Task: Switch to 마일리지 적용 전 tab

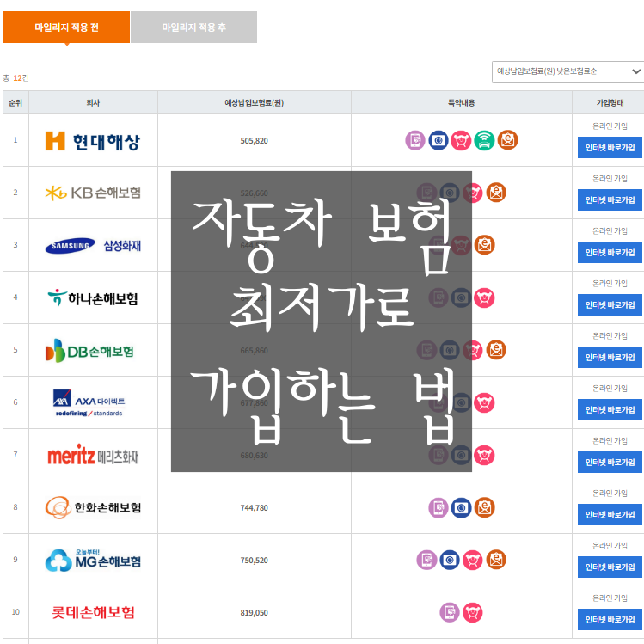Action: coord(66,28)
